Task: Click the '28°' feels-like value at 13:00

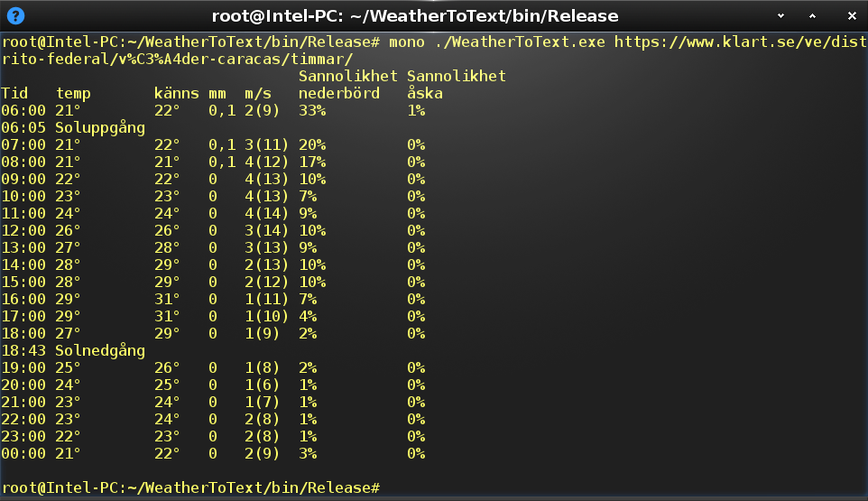Action: pyautogui.click(x=167, y=248)
